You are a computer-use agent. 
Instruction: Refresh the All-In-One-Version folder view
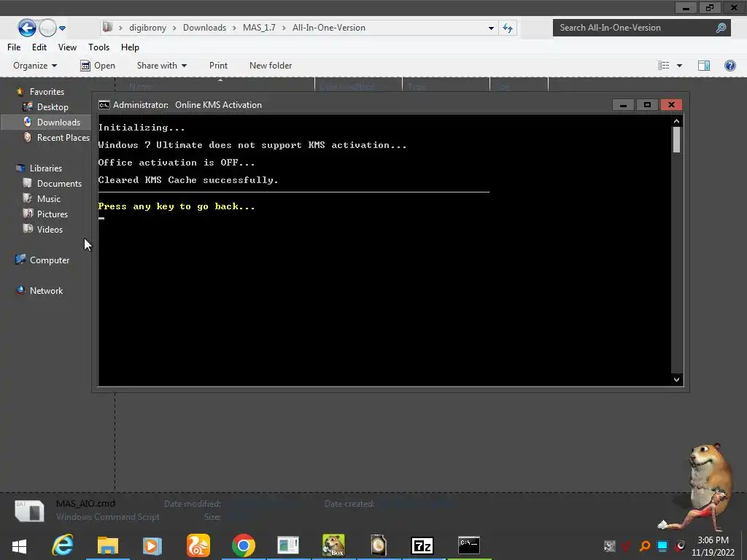point(508,28)
